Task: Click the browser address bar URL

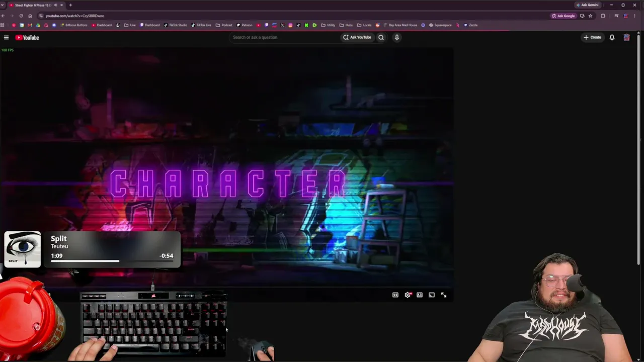Action: [x=75, y=16]
